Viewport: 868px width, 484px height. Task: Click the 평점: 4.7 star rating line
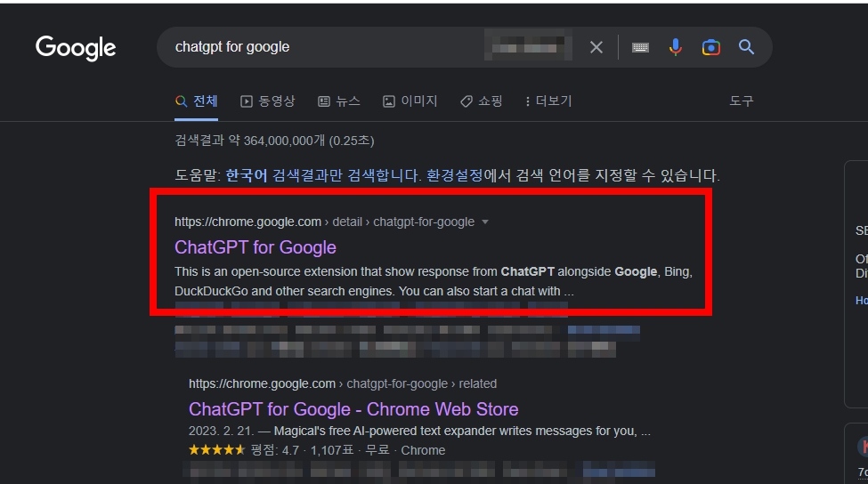(317, 450)
